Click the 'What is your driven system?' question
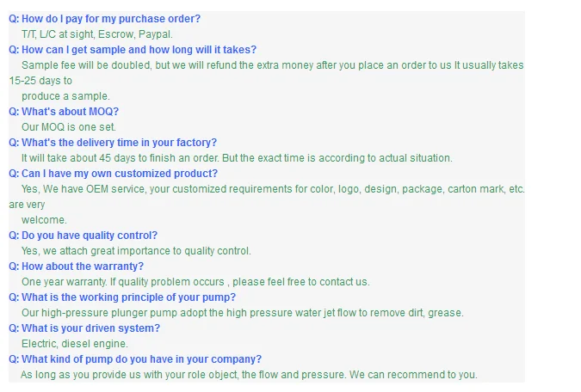The width and height of the screenshot is (581, 392). point(84,328)
